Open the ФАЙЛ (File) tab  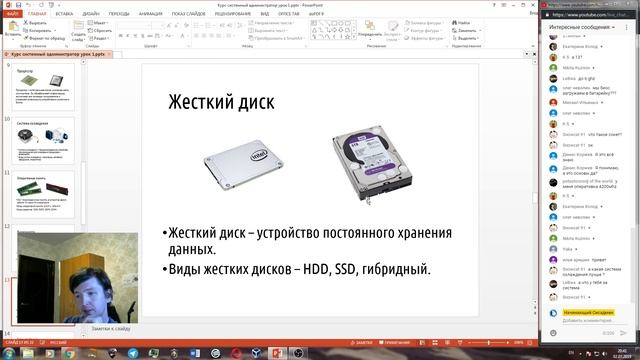click(12, 14)
